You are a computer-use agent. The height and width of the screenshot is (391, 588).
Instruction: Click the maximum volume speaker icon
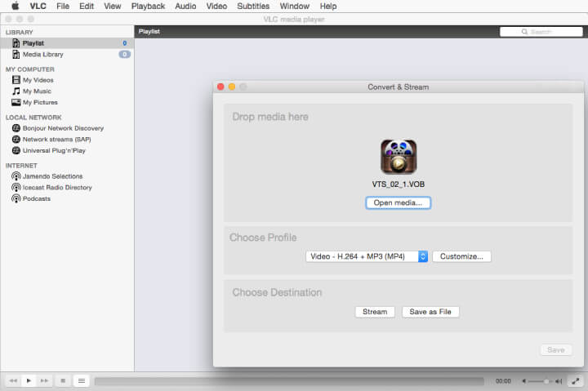(559, 381)
